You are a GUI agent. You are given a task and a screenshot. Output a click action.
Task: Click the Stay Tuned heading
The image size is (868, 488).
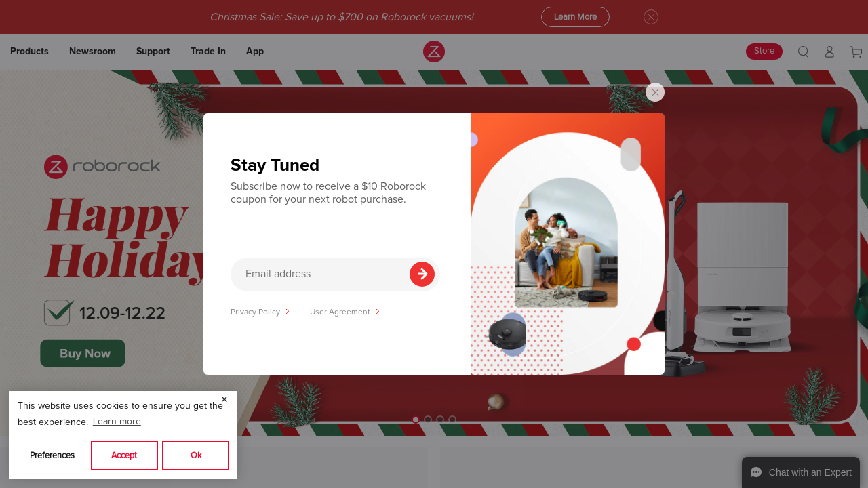(x=275, y=165)
